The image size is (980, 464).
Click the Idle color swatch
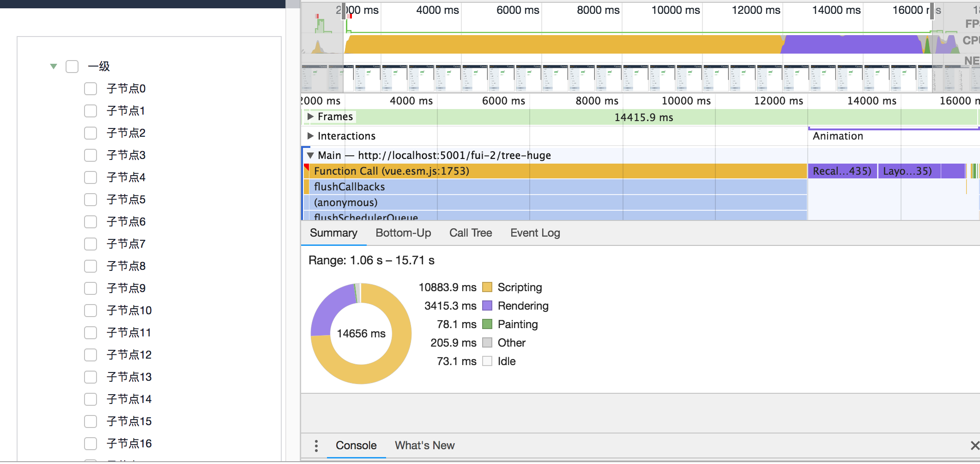(x=487, y=361)
